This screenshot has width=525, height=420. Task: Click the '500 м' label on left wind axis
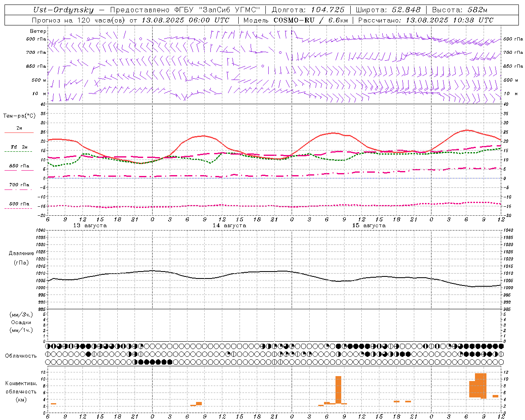point(39,80)
